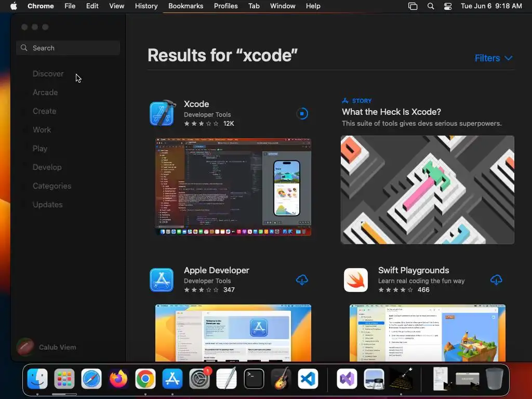Open the Trash in the dock
This screenshot has width=532, height=399.
click(x=495, y=379)
